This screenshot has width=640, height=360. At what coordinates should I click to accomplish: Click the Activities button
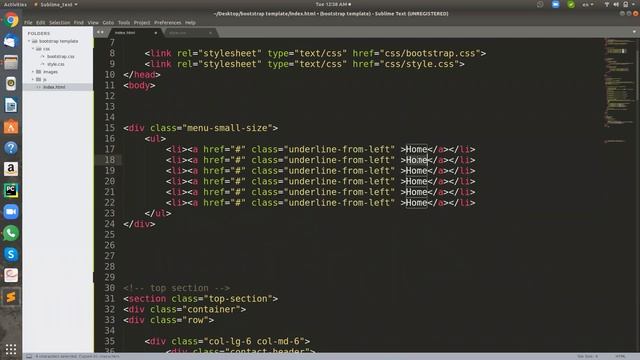point(15,4)
